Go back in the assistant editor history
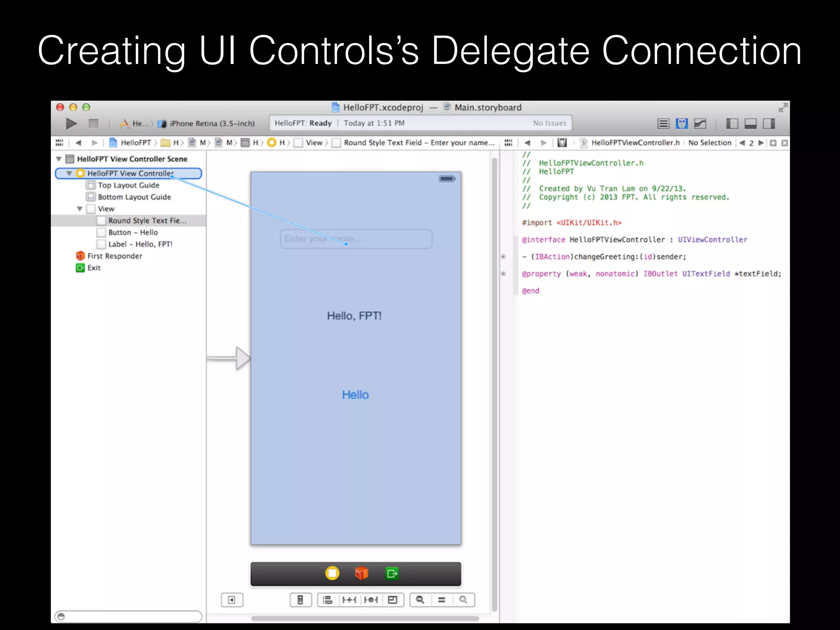Viewport: 840px width, 630px height. [527, 143]
